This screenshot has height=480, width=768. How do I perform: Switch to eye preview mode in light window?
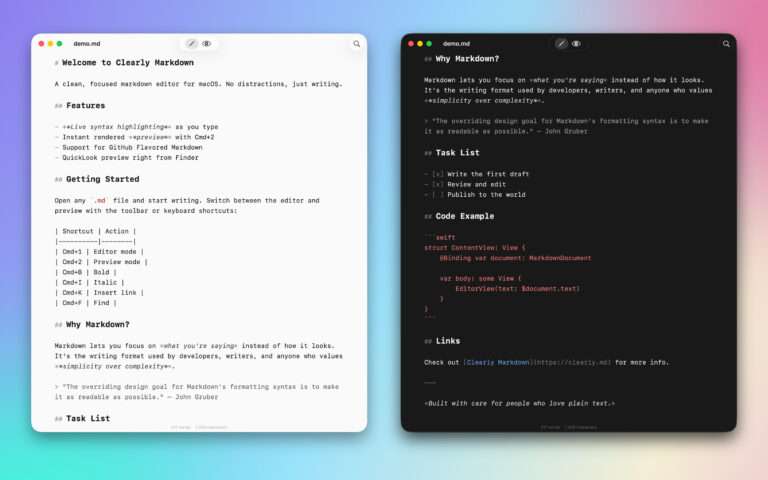tap(207, 44)
